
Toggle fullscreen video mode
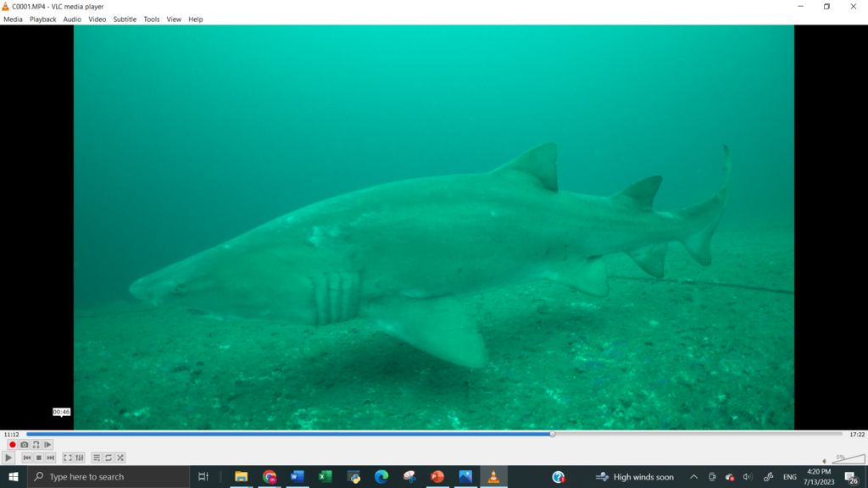[68, 457]
